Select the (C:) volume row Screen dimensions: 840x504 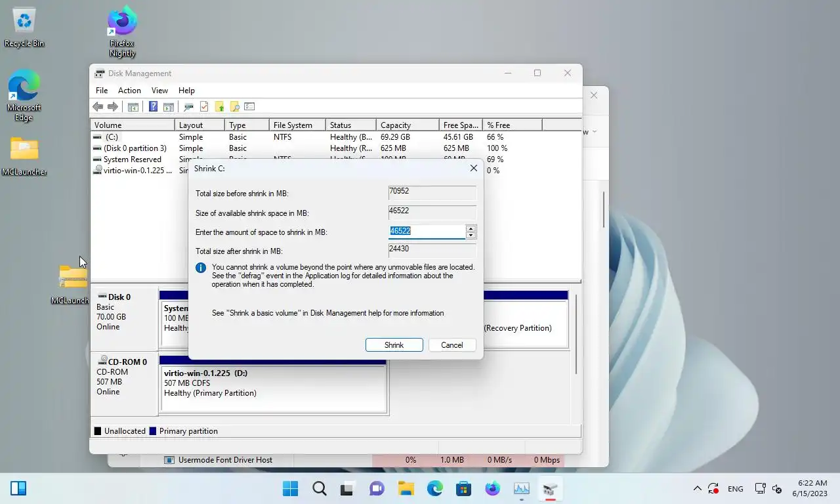[335, 137]
